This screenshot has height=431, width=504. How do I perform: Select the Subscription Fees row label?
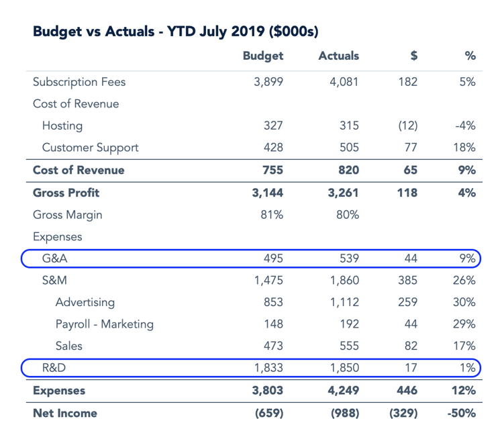coord(79,82)
